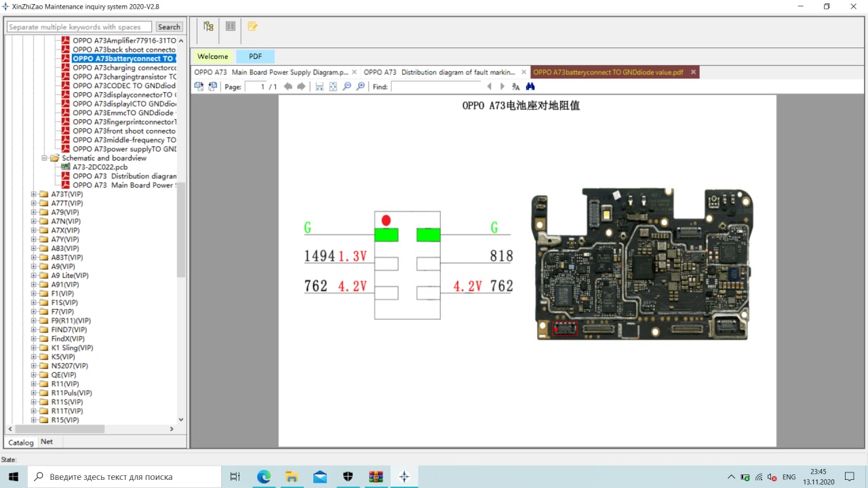This screenshot has width=868, height=488.
Task: Open OPPO A73fingerprintconnector document
Action: (x=124, y=122)
